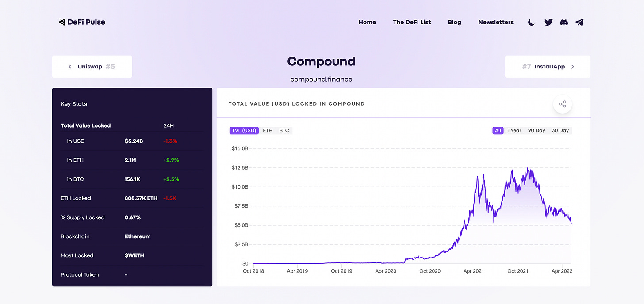Click the Apr 2021 x-axis label
The image size is (644, 304).
tap(474, 271)
